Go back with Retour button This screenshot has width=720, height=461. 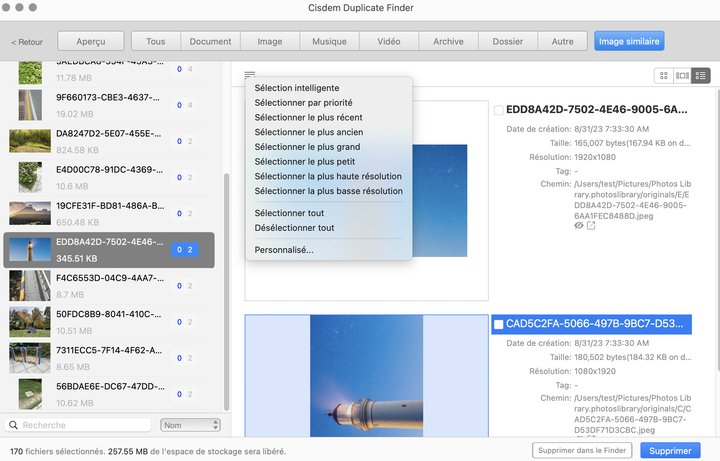pyautogui.click(x=27, y=42)
